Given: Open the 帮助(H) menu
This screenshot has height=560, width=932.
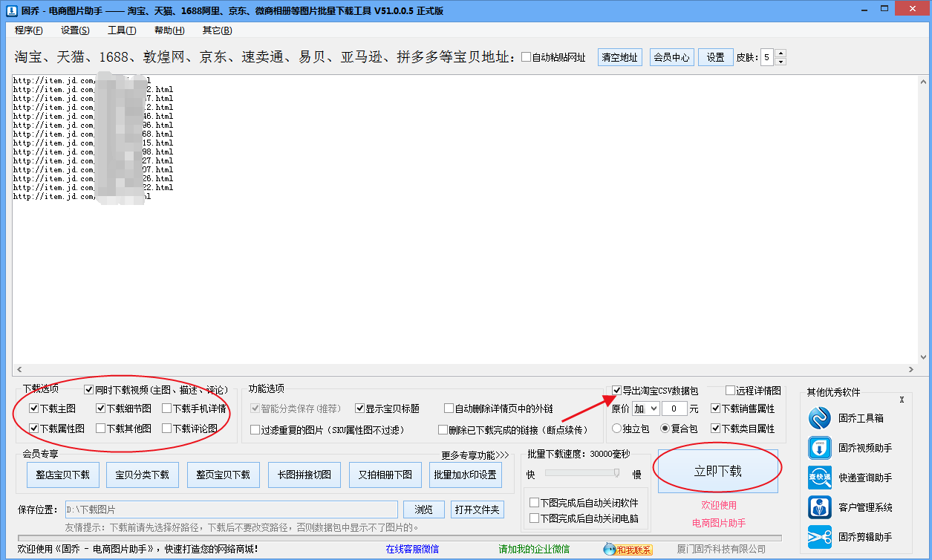Looking at the screenshot, I should point(169,30).
